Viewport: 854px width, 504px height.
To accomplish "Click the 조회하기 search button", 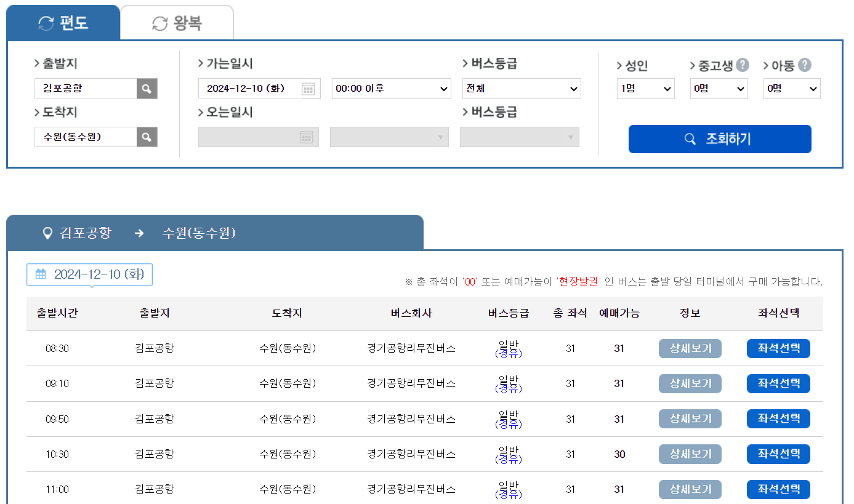I will [x=720, y=139].
